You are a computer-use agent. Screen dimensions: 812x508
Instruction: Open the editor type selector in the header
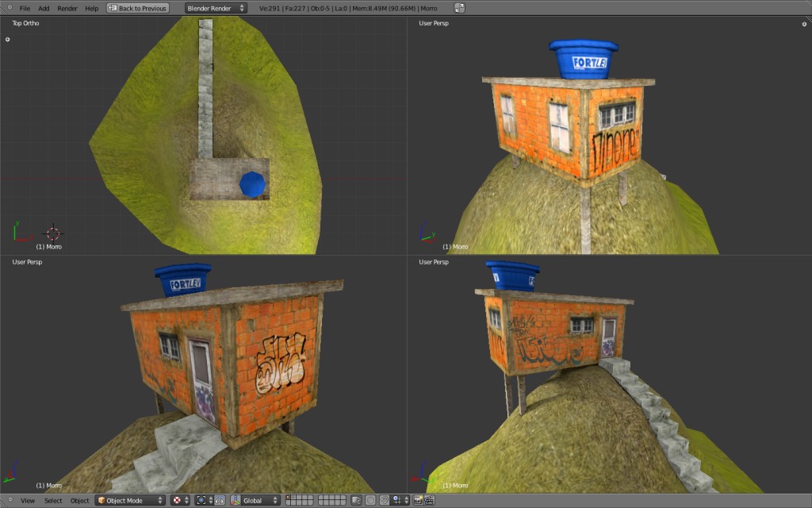tap(10, 8)
